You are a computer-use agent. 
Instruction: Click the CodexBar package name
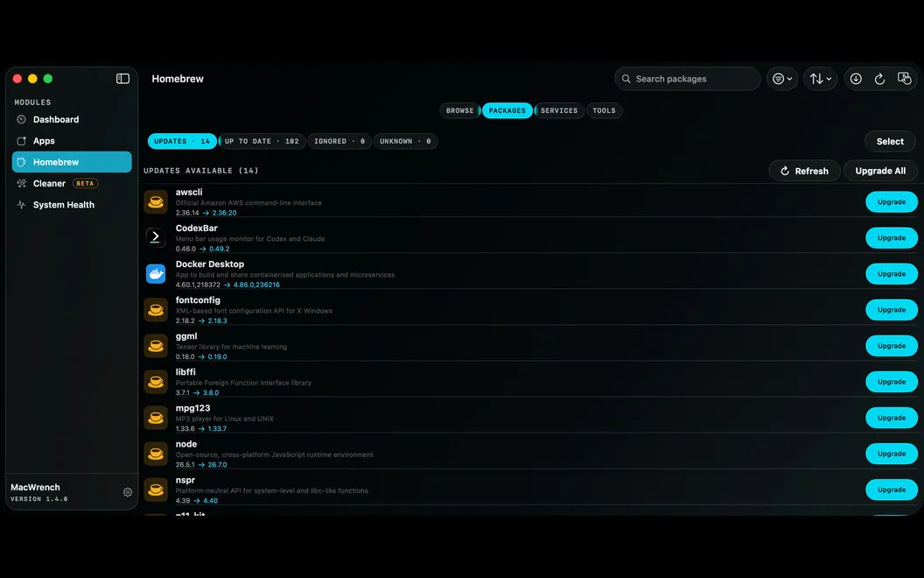point(196,229)
